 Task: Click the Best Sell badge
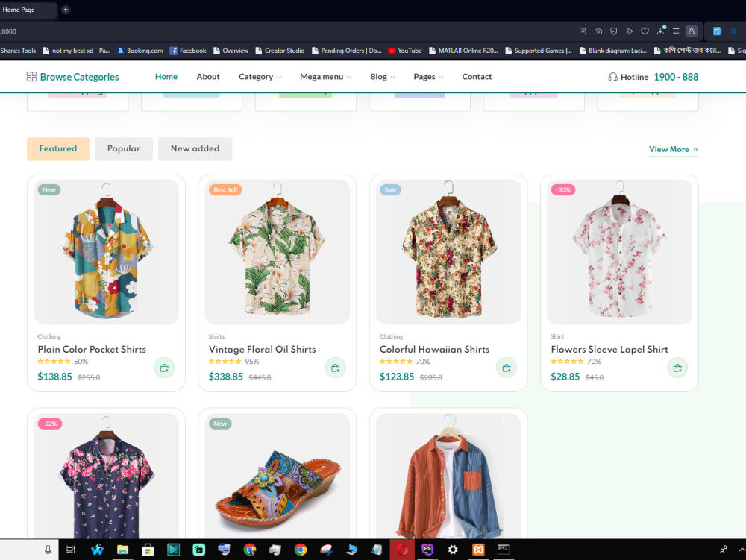tap(225, 189)
